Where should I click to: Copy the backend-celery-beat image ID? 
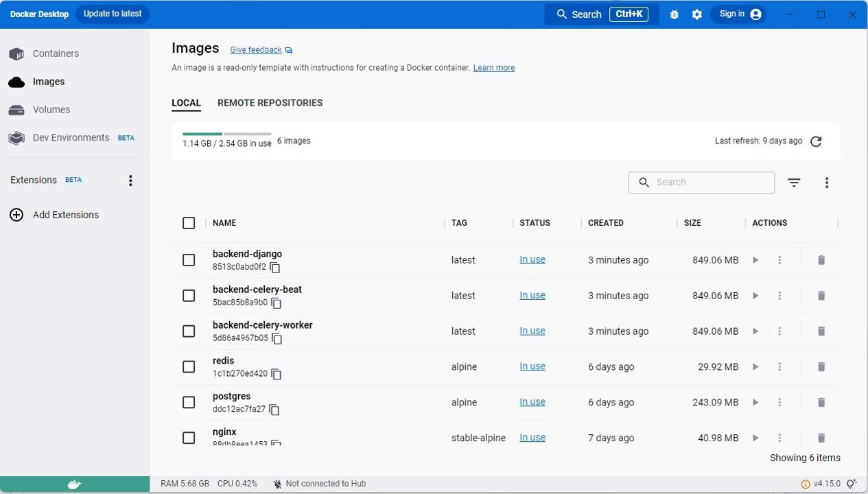coord(277,303)
